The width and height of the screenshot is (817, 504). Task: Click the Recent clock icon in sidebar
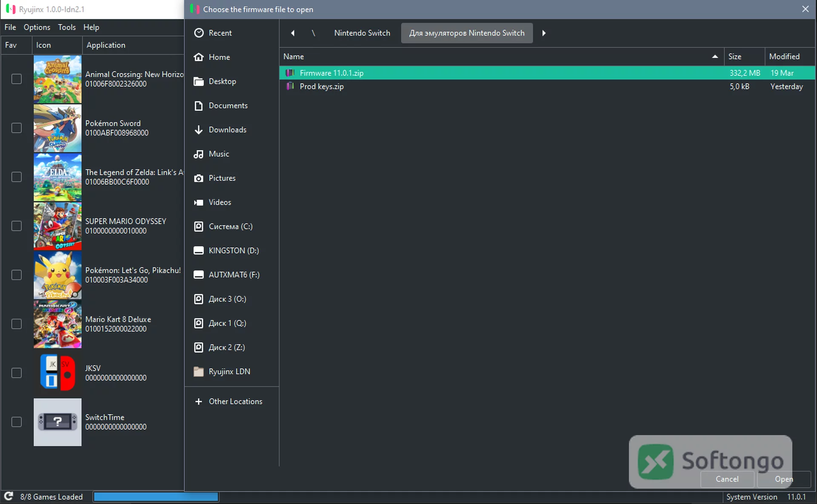click(x=199, y=33)
